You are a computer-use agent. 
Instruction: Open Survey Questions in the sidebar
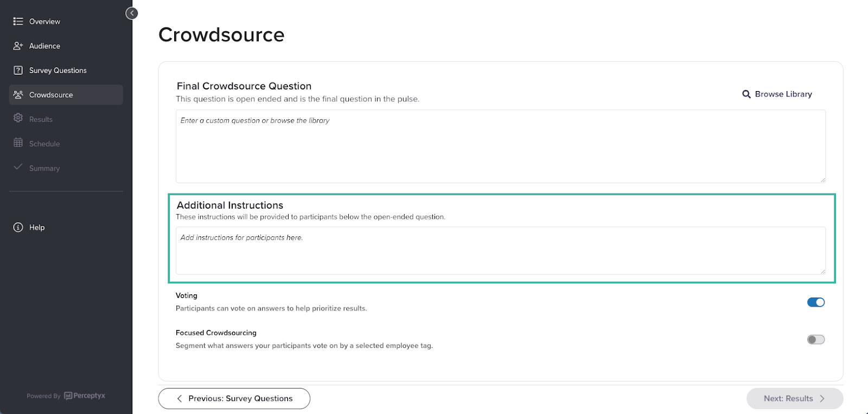click(66, 70)
